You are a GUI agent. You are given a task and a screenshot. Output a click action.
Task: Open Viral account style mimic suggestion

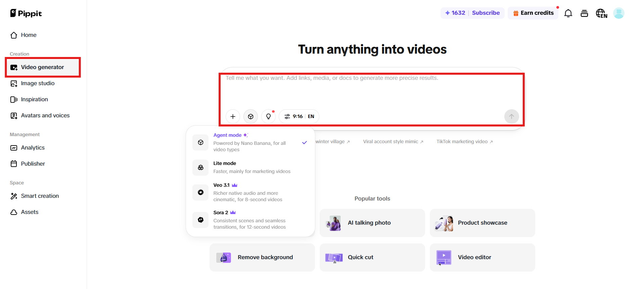[x=393, y=141]
